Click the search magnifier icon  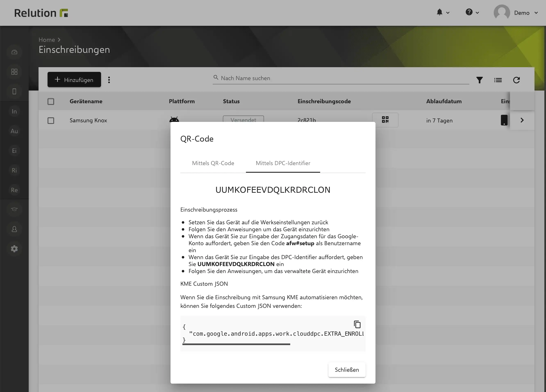pyautogui.click(x=216, y=77)
